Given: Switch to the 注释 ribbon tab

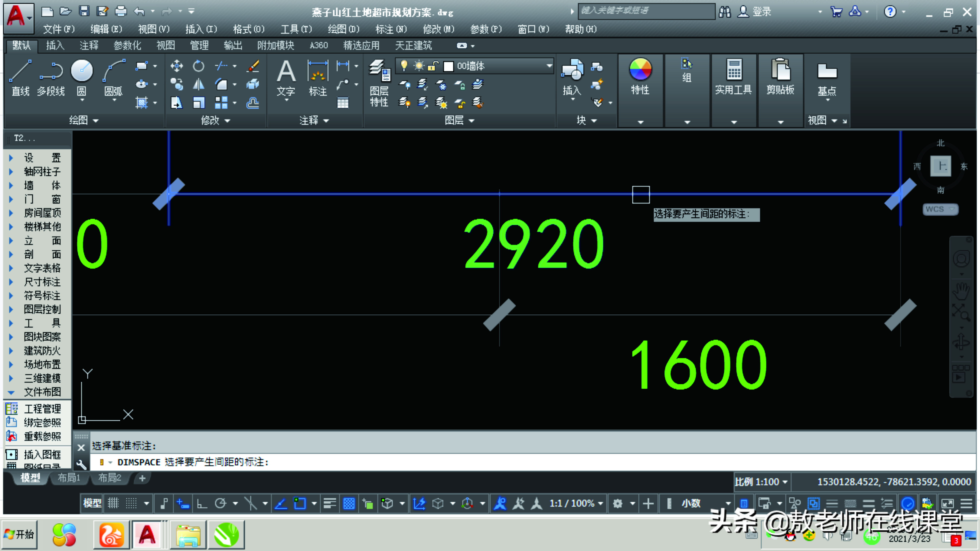Looking at the screenshot, I should pos(89,46).
